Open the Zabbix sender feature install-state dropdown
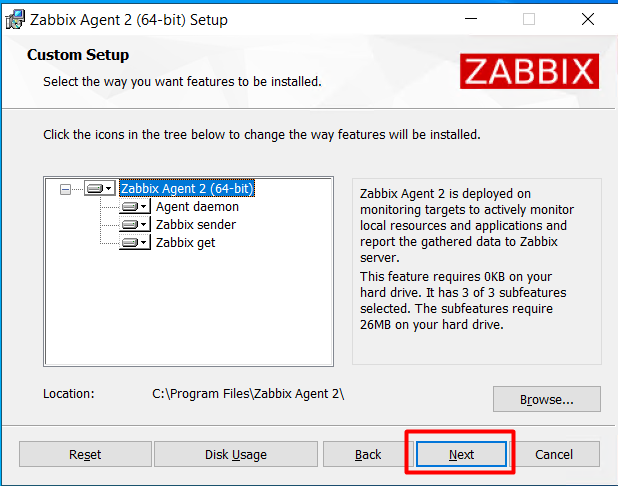The width and height of the screenshot is (618, 486). [x=135, y=225]
